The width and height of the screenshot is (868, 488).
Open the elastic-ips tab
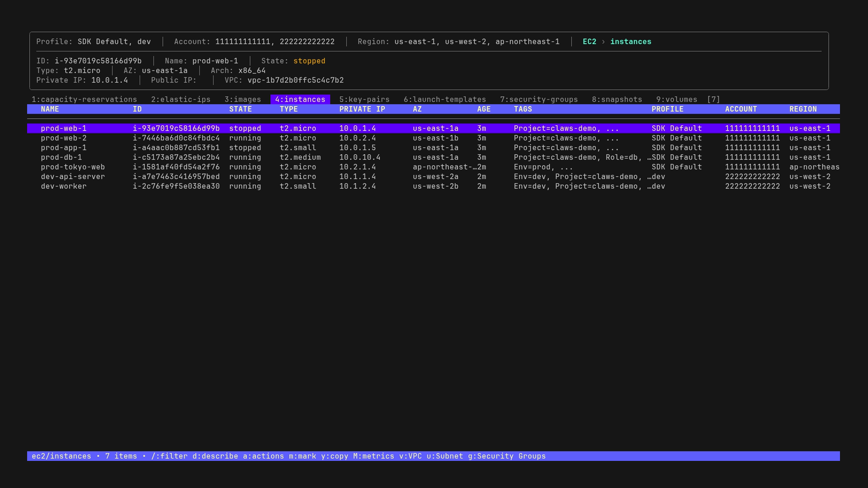tap(180, 99)
